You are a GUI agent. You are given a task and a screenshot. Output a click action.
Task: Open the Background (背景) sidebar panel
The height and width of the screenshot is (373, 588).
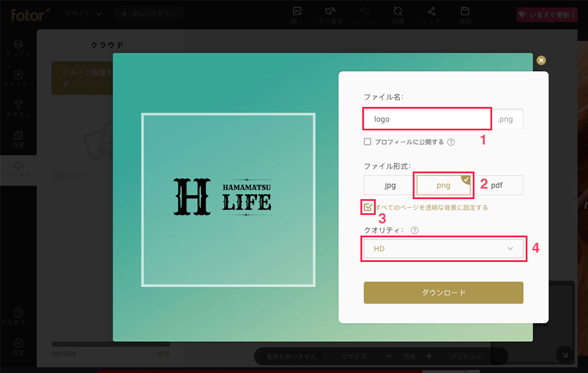tap(18, 139)
